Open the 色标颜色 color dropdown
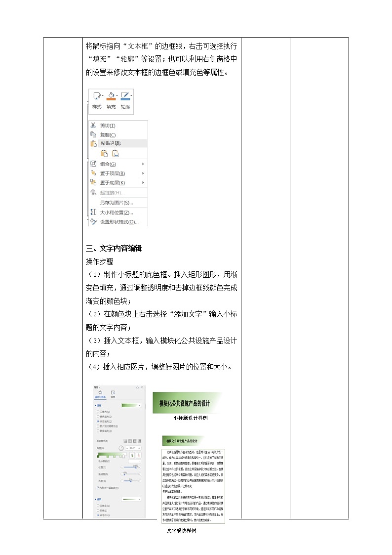Screen dimensions: 392x555 [x=134, y=461]
